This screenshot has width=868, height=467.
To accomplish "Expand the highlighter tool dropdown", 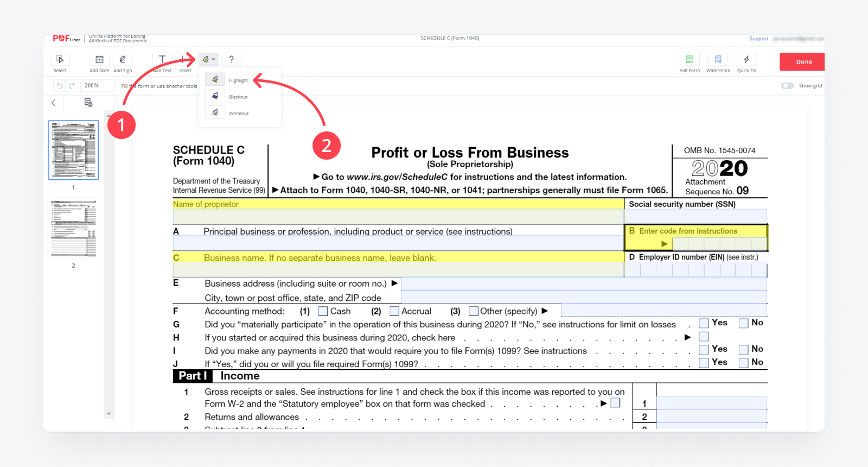I will click(x=209, y=59).
